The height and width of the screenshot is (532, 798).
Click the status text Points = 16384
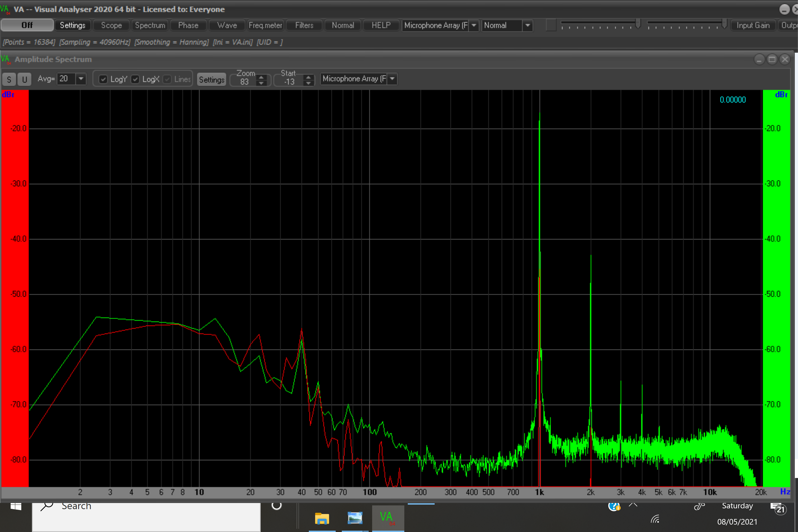click(29, 42)
